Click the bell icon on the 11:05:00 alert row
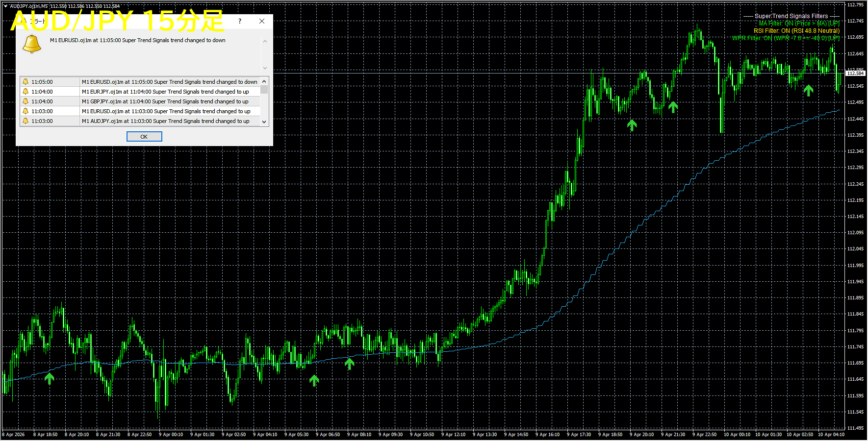Screen dimensions: 868x441 (x=26, y=82)
